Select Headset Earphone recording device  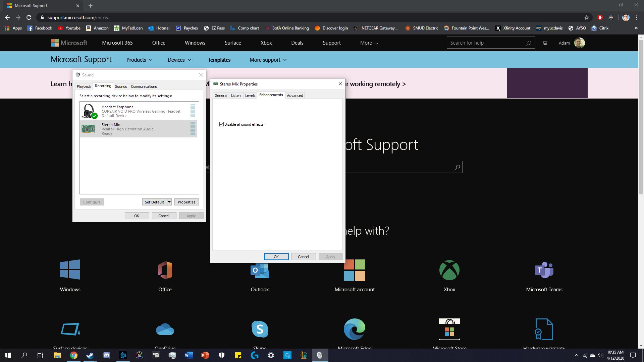click(139, 111)
